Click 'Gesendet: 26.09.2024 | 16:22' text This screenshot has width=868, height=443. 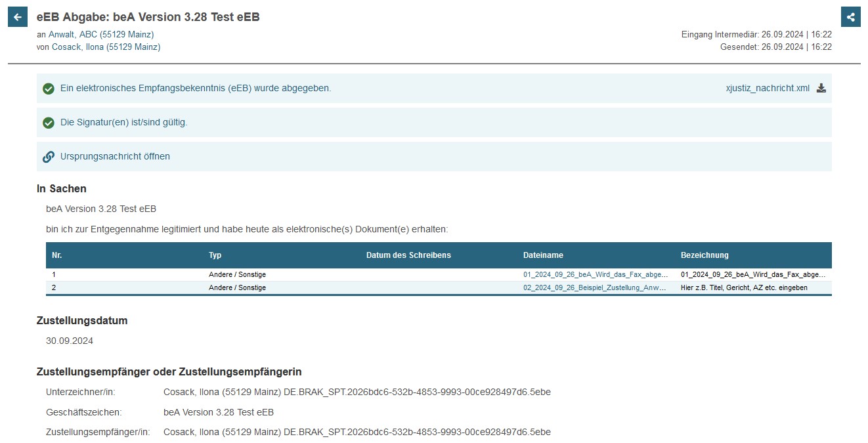(776, 47)
